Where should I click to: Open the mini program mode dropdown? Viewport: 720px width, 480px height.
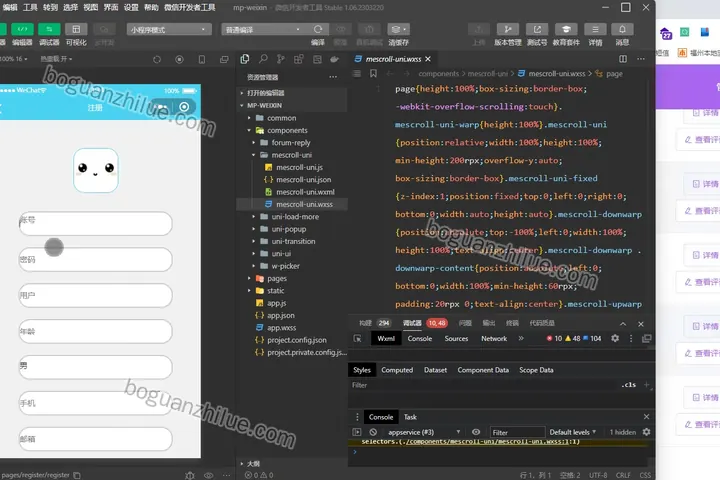point(169,29)
